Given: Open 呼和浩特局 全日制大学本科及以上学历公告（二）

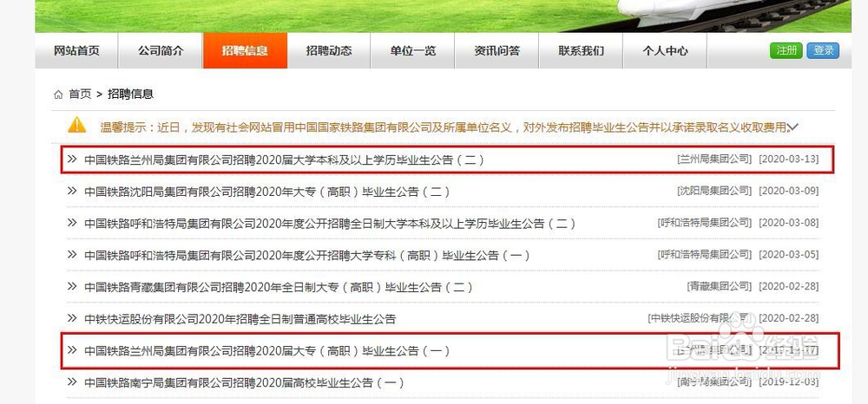Looking at the screenshot, I should pyautogui.click(x=330, y=224).
